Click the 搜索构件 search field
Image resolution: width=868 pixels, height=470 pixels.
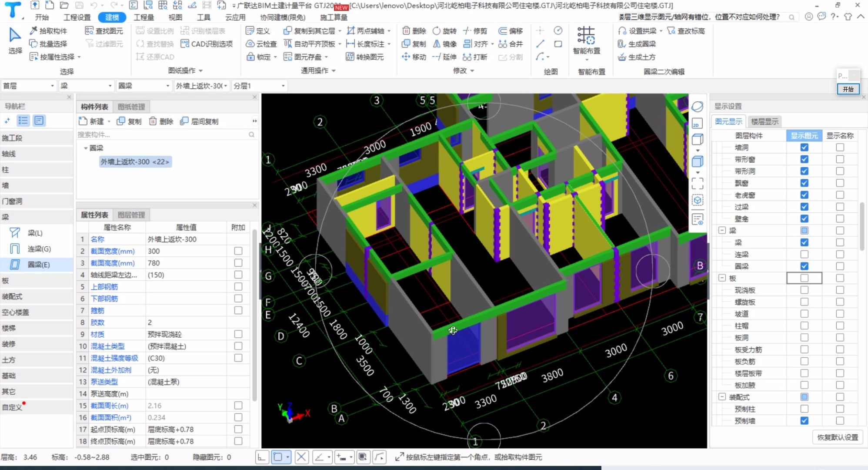pos(167,134)
